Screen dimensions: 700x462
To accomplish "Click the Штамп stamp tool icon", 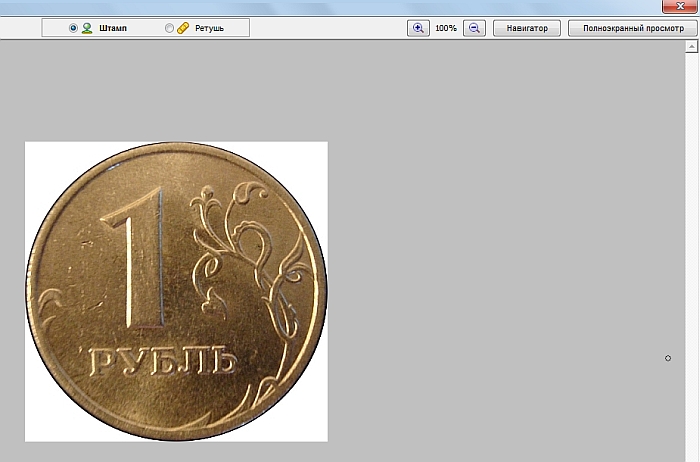I will click(x=87, y=28).
